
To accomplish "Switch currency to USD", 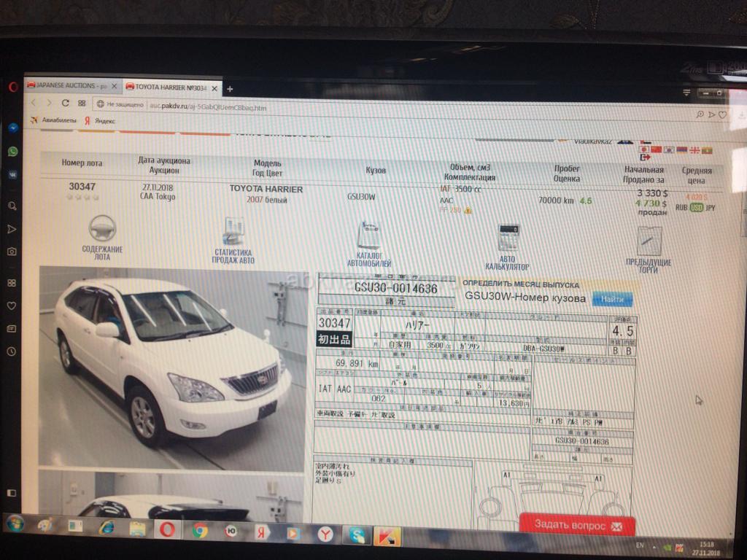I will pos(696,208).
